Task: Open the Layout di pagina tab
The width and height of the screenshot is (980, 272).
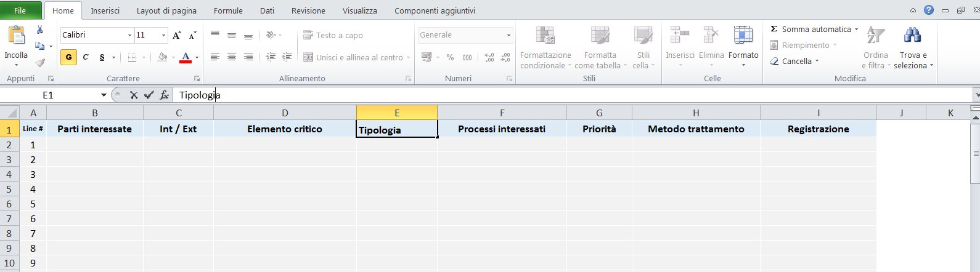Action: click(166, 10)
